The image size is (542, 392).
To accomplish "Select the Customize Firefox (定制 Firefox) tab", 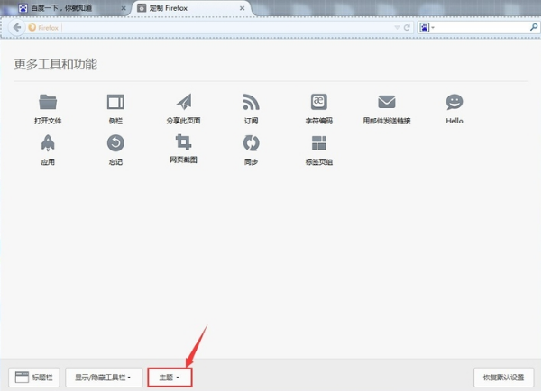I will pos(192,8).
